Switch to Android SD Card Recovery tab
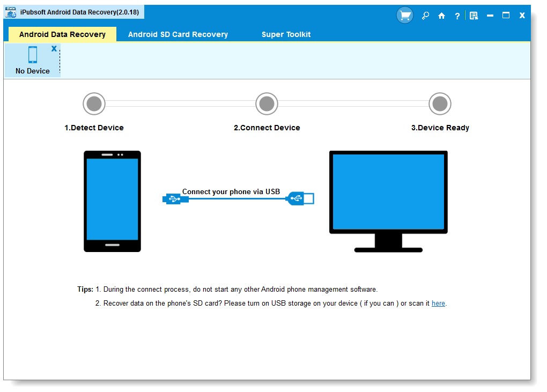 pyautogui.click(x=178, y=34)
